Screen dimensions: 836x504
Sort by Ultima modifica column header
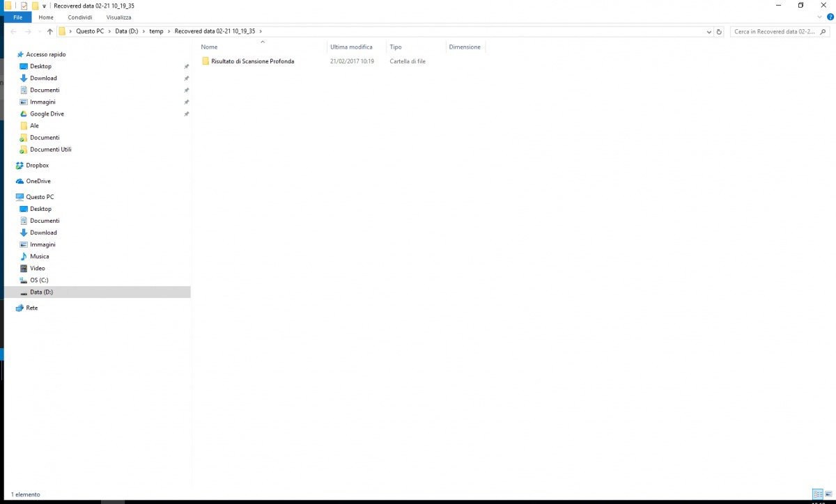[351, 47]
